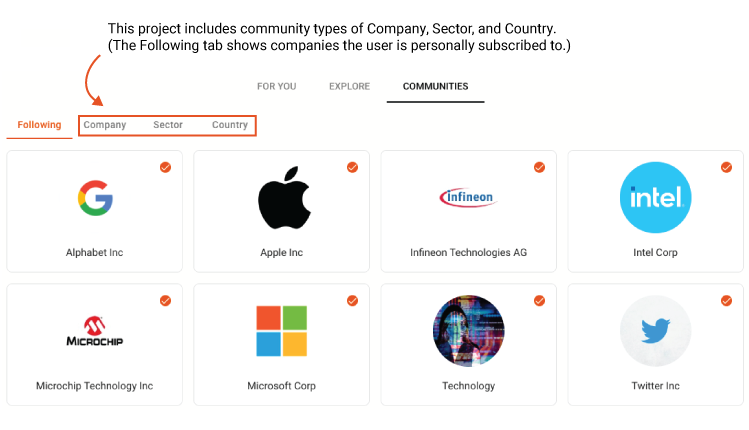Select the Sector community filter
The image size is (749, 430).
tap(168, 125)
